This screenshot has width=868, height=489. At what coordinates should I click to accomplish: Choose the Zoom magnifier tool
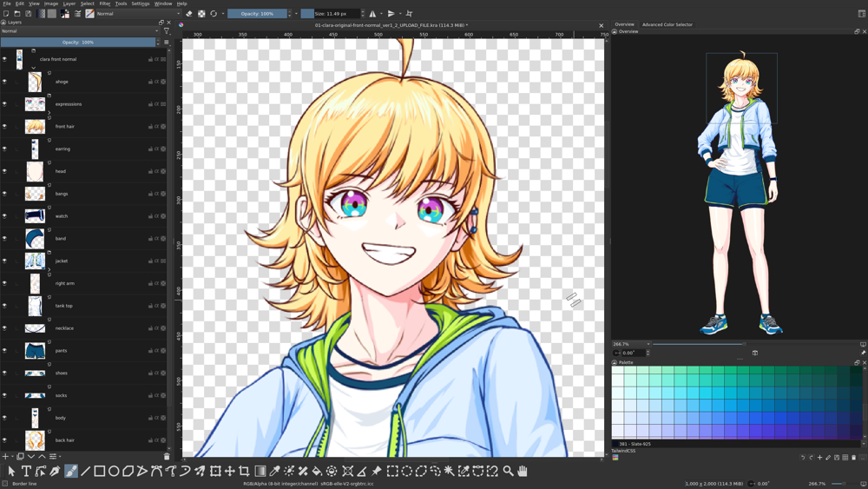click(x=508, y=471)
